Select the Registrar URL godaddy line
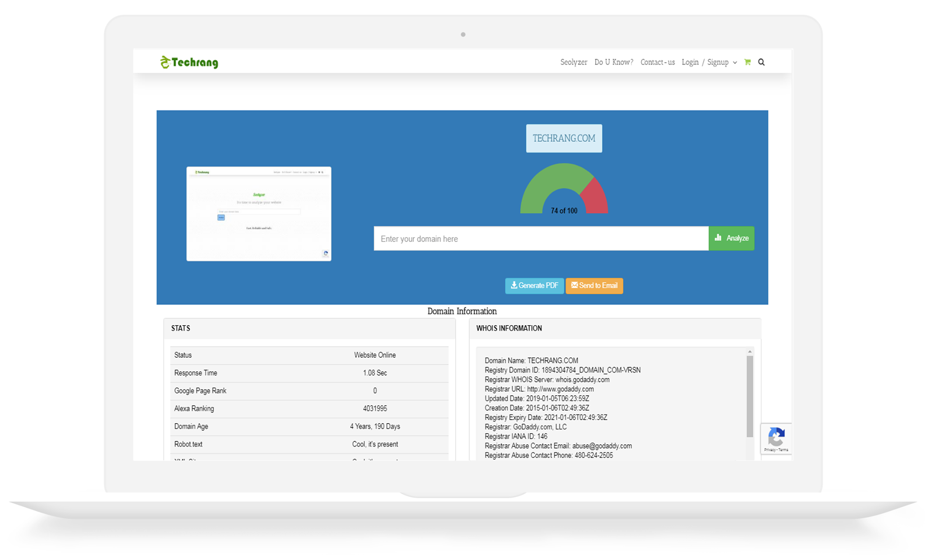The image size is (925, 560). (x=539, y=389)
